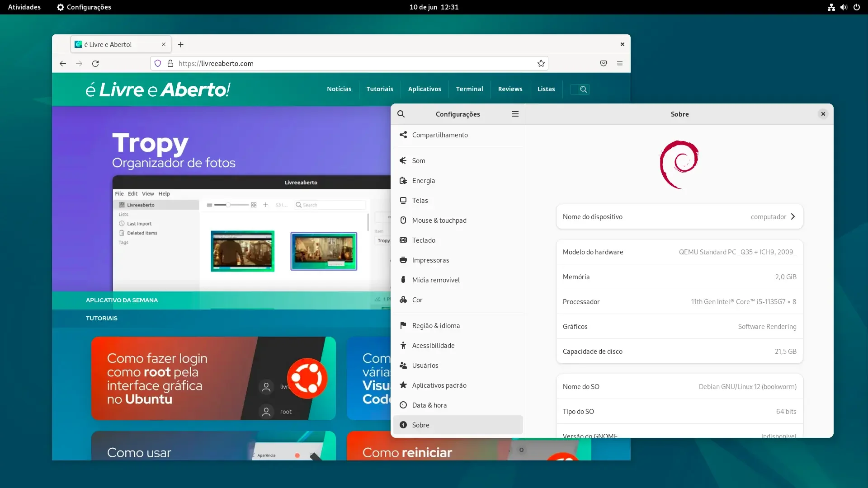Click the date and clock in top bar
The image size is (868, 488).
(x=434, y=7)
